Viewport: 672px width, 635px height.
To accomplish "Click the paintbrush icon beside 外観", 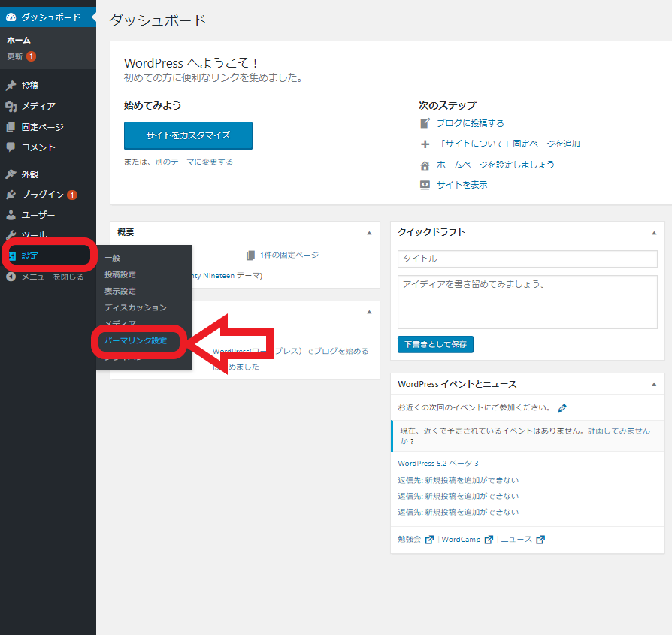I will click(x=11, y=174).
